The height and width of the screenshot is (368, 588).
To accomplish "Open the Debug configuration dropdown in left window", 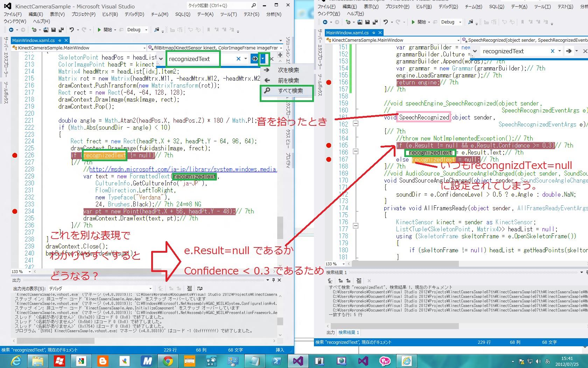I will coord(146,30).
